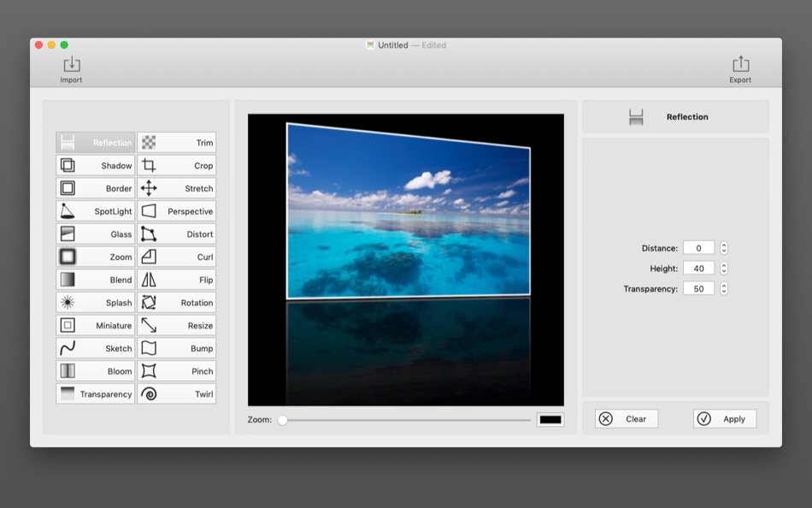Adjust the Height stepper control
This screenshot has width=812, height=508.
tap(724, 269)
